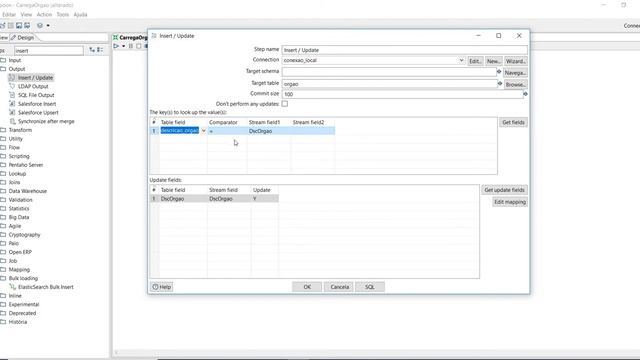Click the SQL button
Viewport: 640px width, 360px height.
370,287
